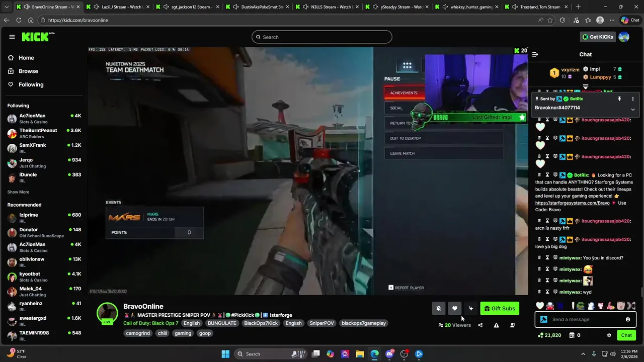Image resolution: width=644 pixels, height=362 pixels.
Task: Unmute the sgt_jackson12 tab speaker icon
Action: click(x=166, y=7)
